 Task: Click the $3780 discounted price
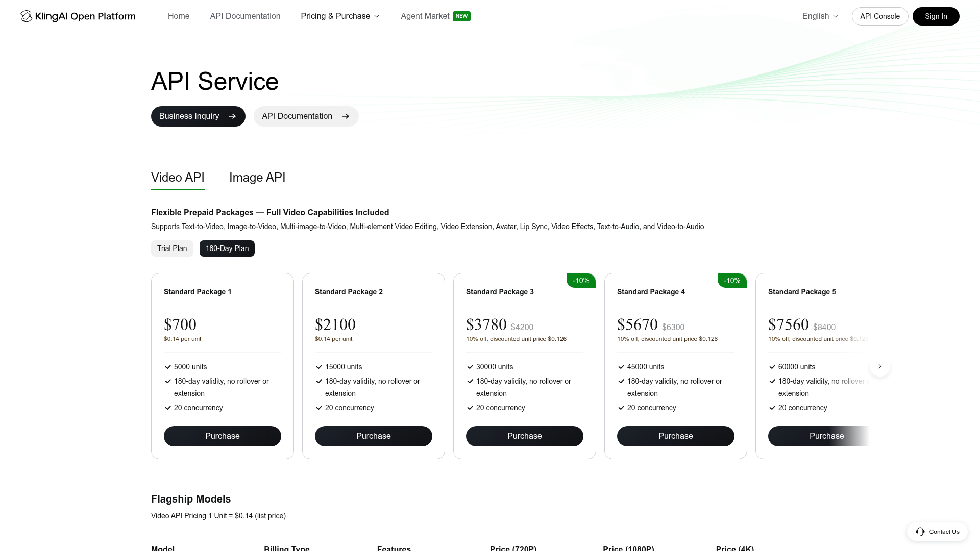(486, 324)
